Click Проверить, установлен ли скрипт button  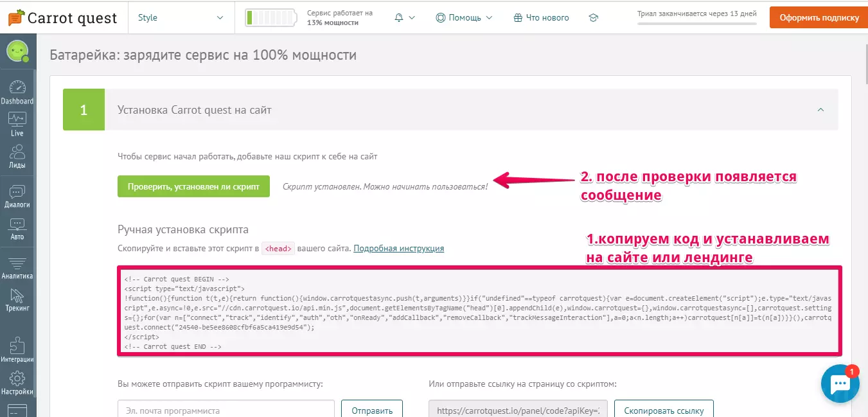[193, 186]
